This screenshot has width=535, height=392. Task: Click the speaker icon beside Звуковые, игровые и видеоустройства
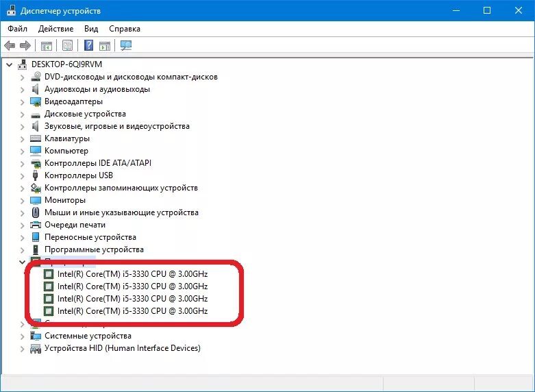(36, 126)
